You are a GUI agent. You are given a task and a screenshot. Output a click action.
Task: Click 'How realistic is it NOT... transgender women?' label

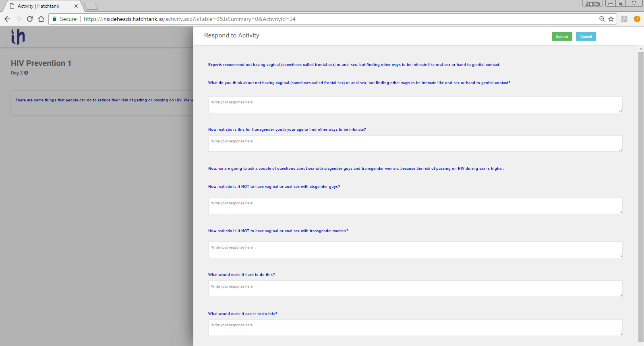point(278,231)
